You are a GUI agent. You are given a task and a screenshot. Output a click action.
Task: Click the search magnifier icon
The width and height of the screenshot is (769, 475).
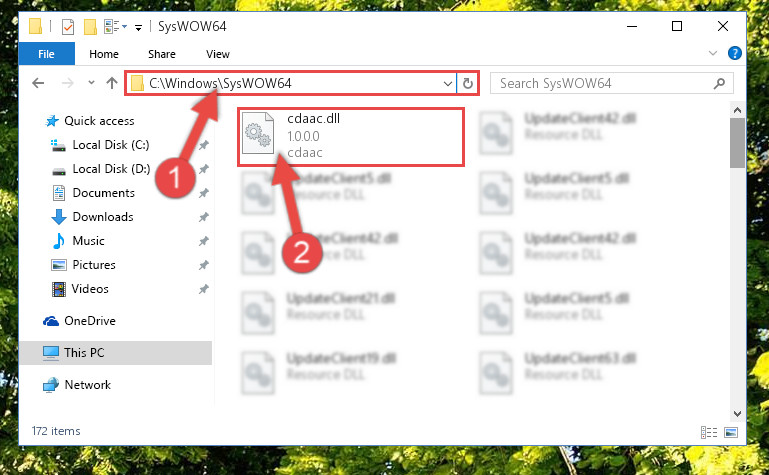pos(719,83)
